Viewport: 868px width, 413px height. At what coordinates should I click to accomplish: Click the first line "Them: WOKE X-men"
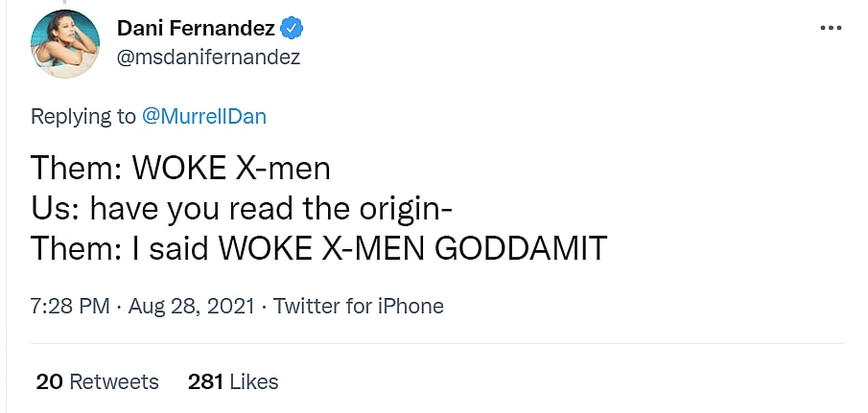coord(180,170)
